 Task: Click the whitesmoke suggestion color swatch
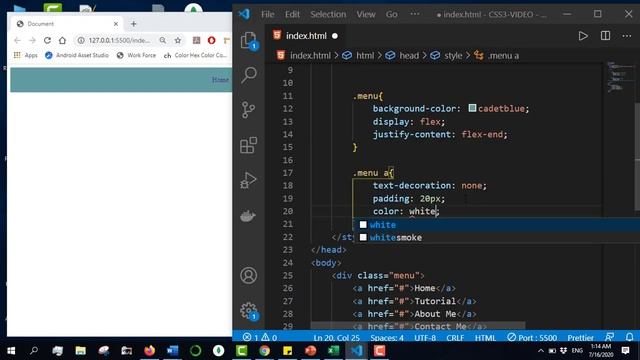click(363, 237)
